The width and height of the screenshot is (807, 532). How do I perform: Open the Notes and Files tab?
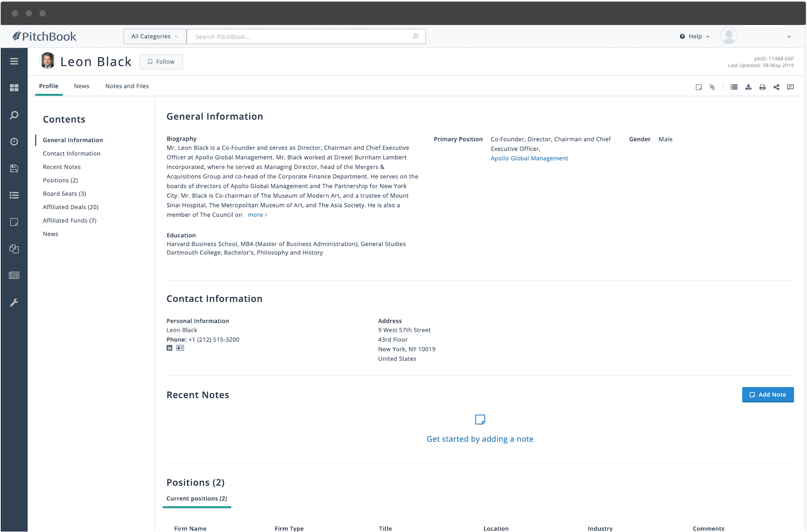[127, 86]
